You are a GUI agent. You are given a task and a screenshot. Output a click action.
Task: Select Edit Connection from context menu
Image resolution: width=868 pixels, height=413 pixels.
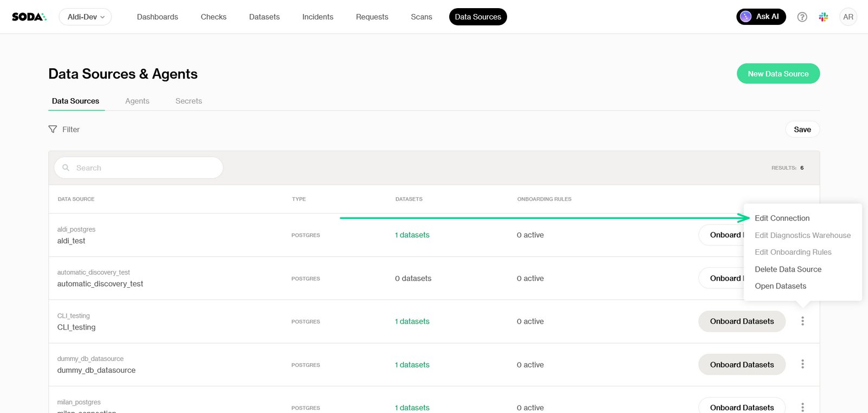coord(782,218)
